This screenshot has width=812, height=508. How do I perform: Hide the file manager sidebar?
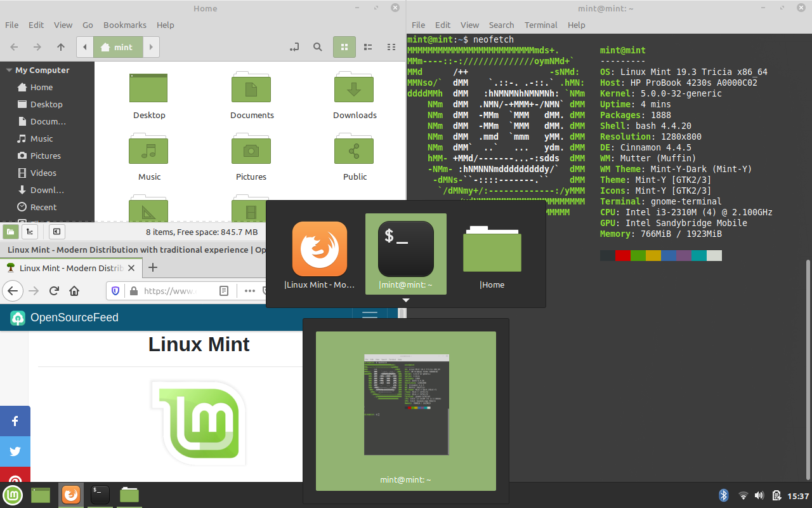(56, 232)
